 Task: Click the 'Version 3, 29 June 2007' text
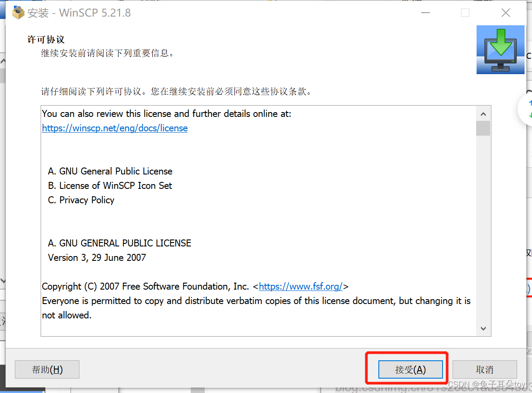point(97,258)
